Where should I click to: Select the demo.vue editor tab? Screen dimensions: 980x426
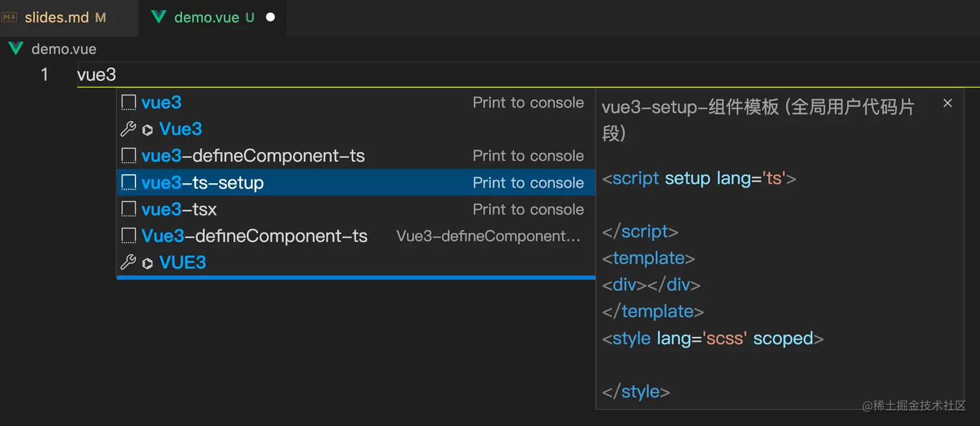(207, 17)
